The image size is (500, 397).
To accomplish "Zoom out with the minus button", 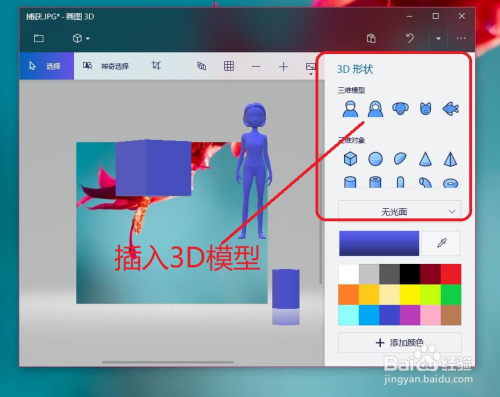I will coord(256,67).
